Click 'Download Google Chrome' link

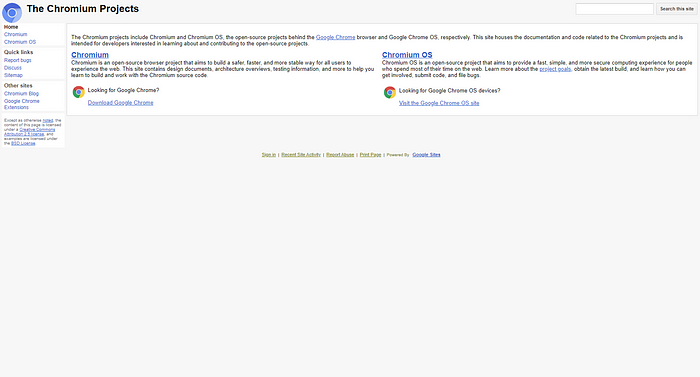coord(121,103)
